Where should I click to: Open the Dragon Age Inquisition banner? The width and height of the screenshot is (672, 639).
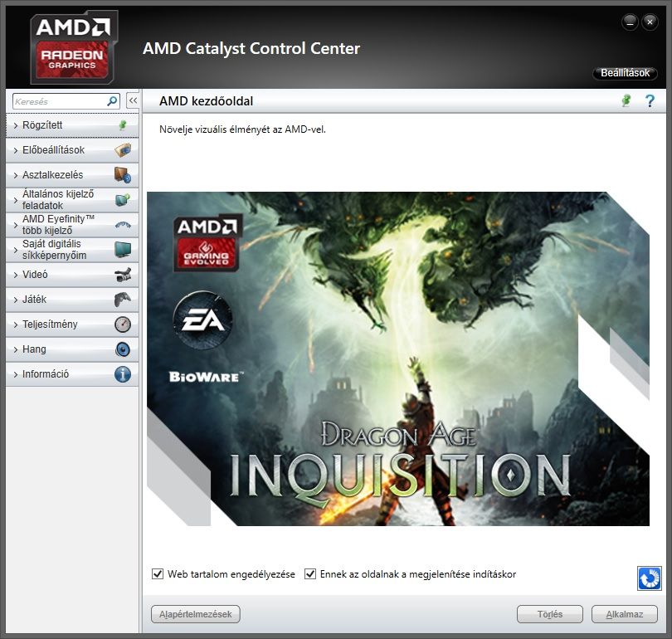click(398, 359)
